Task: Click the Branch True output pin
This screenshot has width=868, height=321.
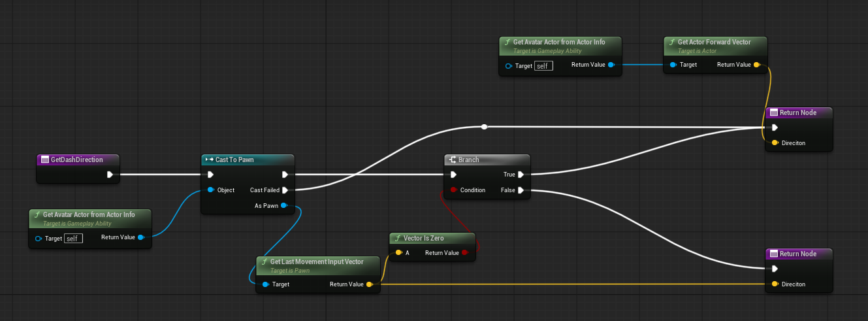Action: click(521, 175)
